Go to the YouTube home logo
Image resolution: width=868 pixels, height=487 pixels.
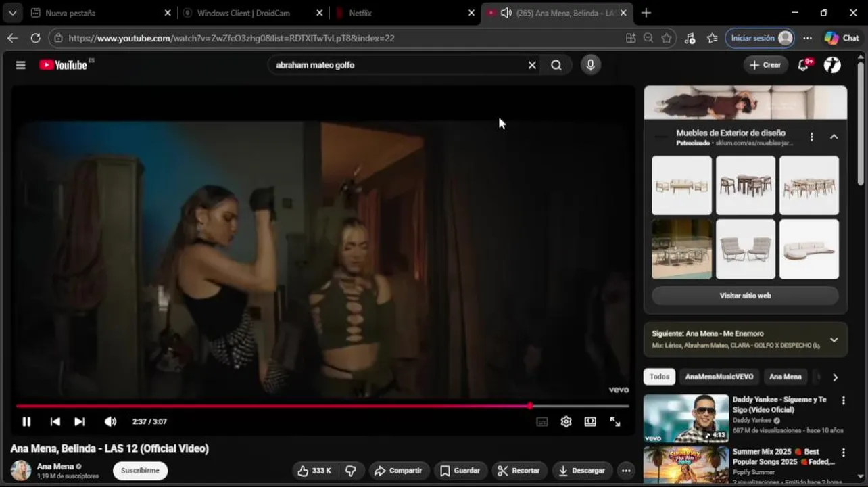pos(63,65)
